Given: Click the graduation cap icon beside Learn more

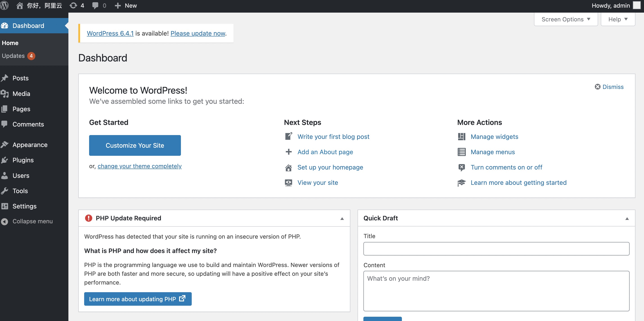Looking at the screenshot, I should point(462,182).
